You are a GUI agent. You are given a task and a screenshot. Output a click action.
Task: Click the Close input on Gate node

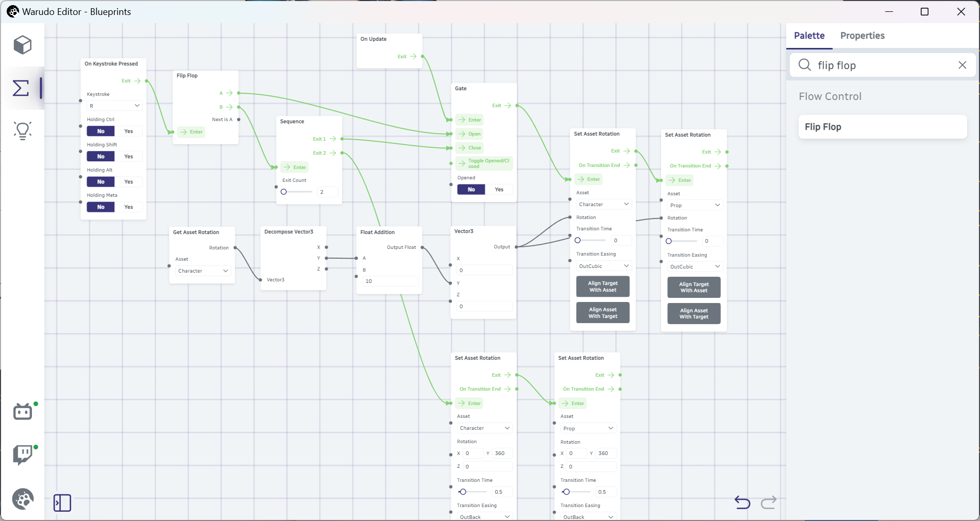469,148
